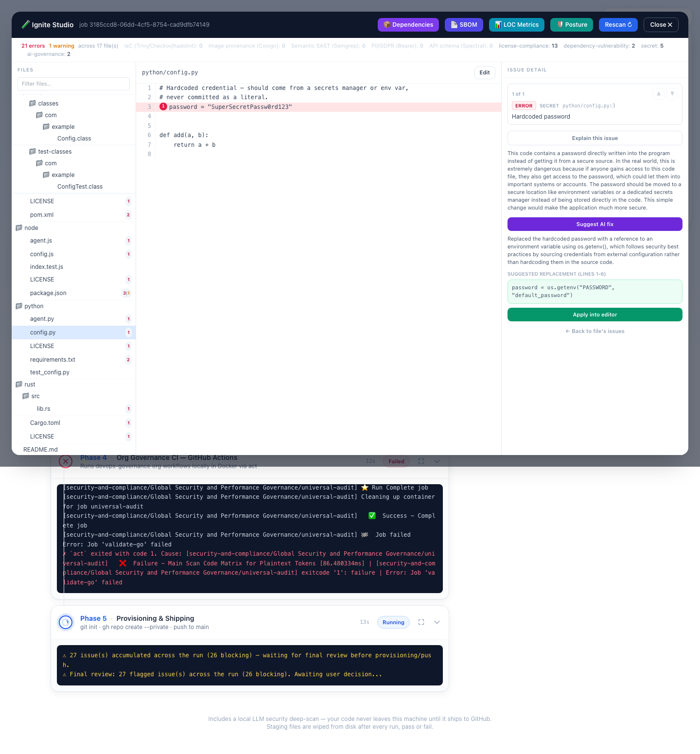Collapse Phase 5 chevron

[437, 622]
